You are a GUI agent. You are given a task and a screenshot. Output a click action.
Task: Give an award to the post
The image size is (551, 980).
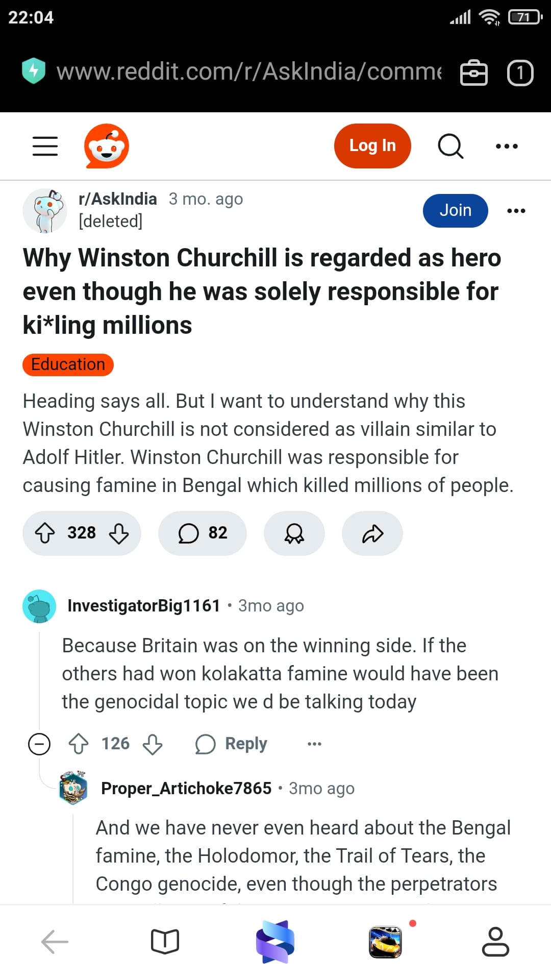click(294, 533)
